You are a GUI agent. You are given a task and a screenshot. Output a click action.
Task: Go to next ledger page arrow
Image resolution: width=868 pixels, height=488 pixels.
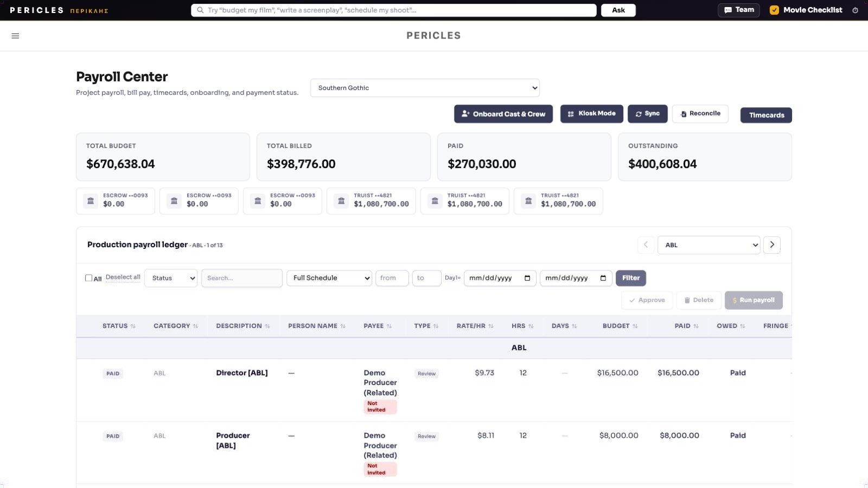[772, 245]
